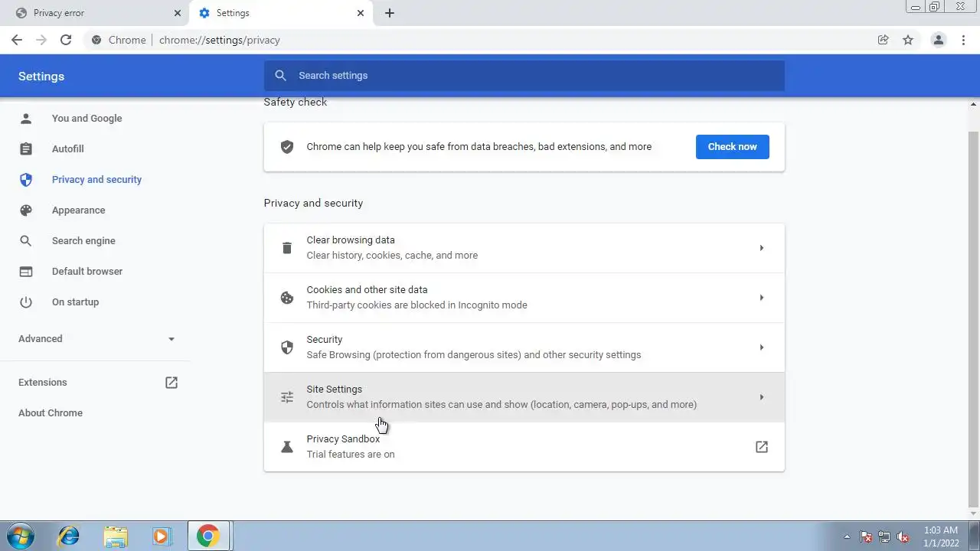
Task: Click the shield icon in Security row
Action: point(287,347)
